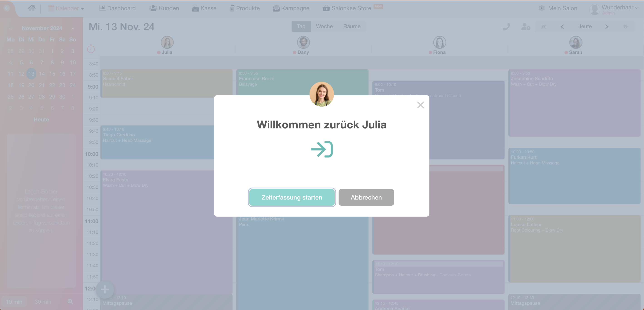The image size is (644, 310).
Task: Select November 20 in mini calendar
Action: coord(31,85)
